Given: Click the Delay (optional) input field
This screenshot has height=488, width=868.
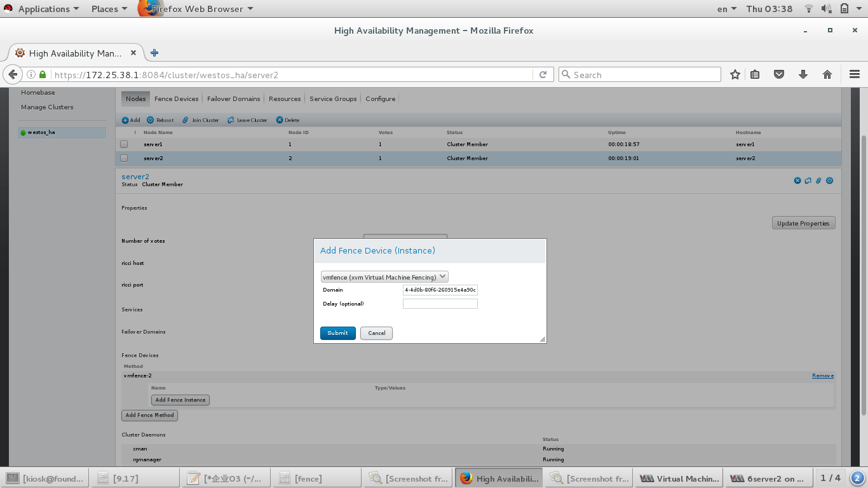Looking at the screenshot, I should pyautogui.click(x=440, y=304).
